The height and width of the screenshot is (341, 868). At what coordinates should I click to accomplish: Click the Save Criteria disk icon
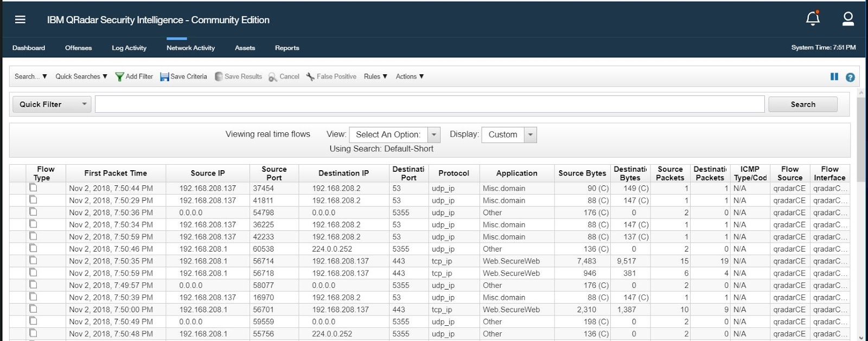click(164, 77)
